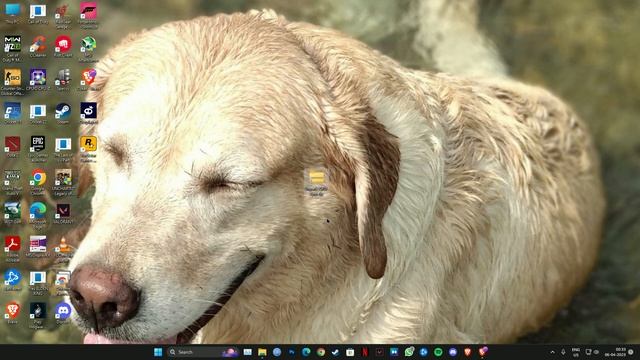Screen dimensions: 640x360
Task: Launch UNCHARTED Legacy of Thieves shortcut
Action: (x=63, y=182)
